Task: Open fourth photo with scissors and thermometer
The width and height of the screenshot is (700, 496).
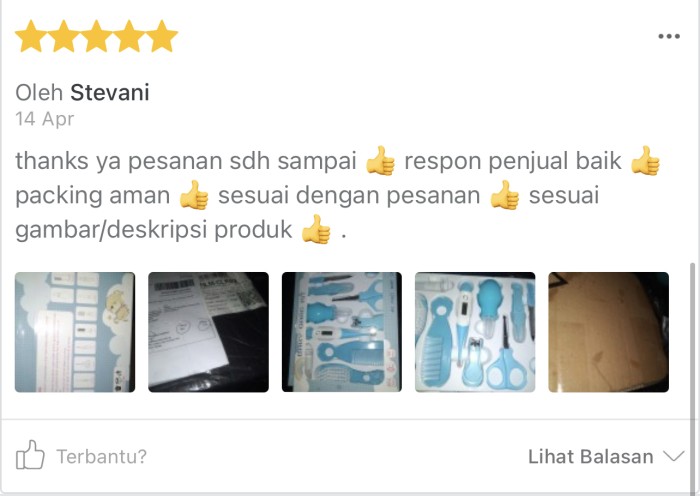Action: pos(475,332)
